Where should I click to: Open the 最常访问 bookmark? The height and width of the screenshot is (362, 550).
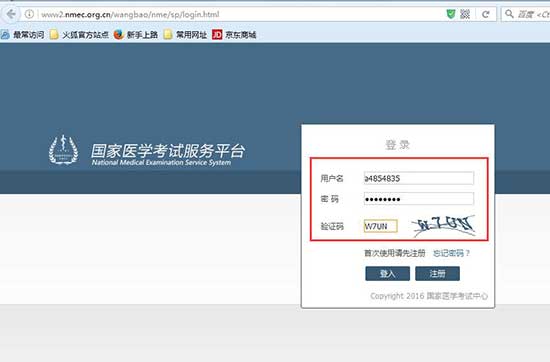[22, 35]
